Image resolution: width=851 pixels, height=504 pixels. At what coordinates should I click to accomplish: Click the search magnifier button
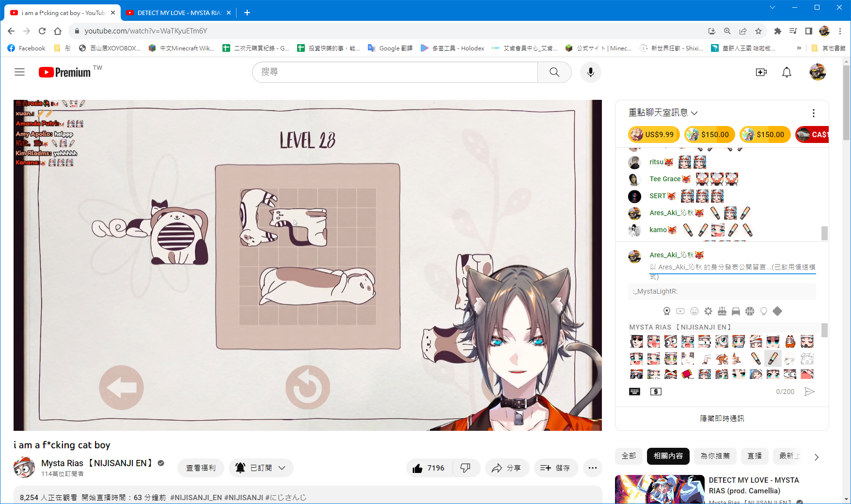tap(554, 72)
